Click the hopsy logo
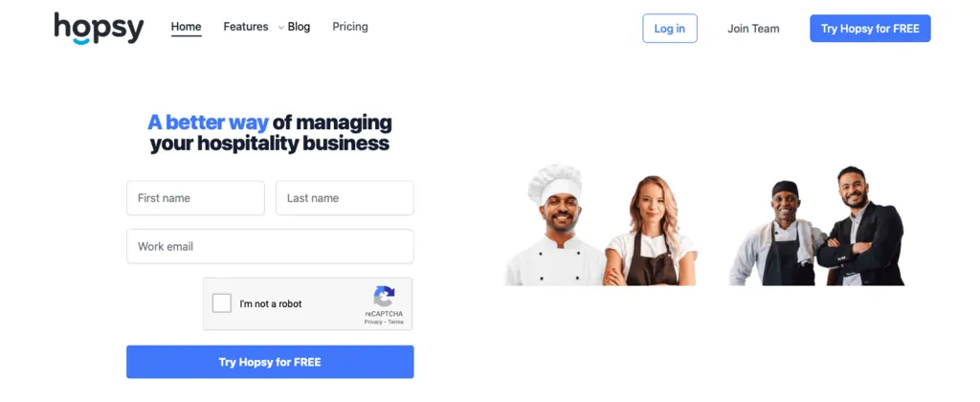The width and height of the screenshot is (980, 402). click(99, 29)
